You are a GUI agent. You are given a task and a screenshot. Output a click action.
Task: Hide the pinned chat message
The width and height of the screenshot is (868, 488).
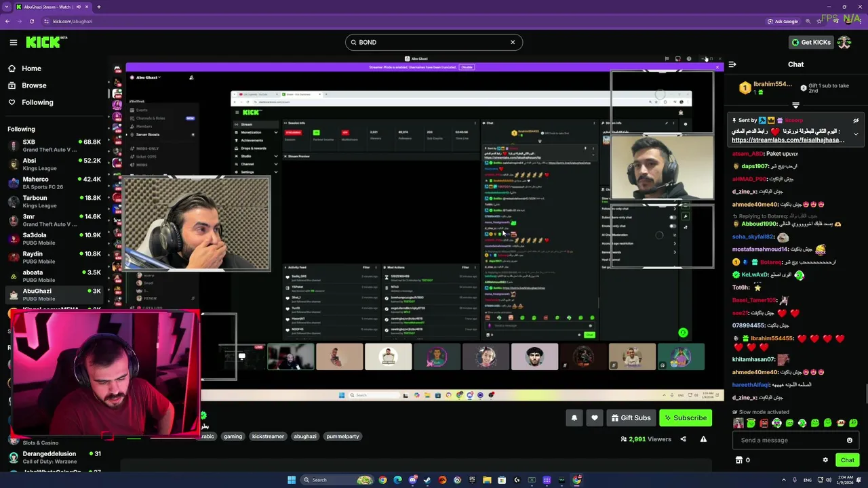click(856, 121)
